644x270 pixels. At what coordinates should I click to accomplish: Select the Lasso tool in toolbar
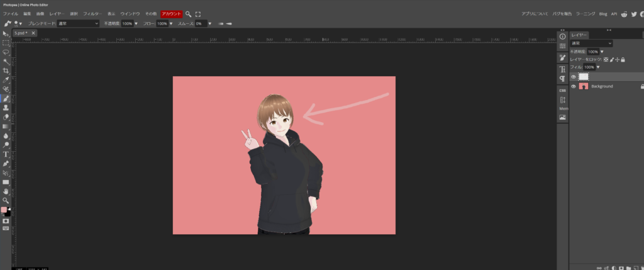tap(6, 52)
